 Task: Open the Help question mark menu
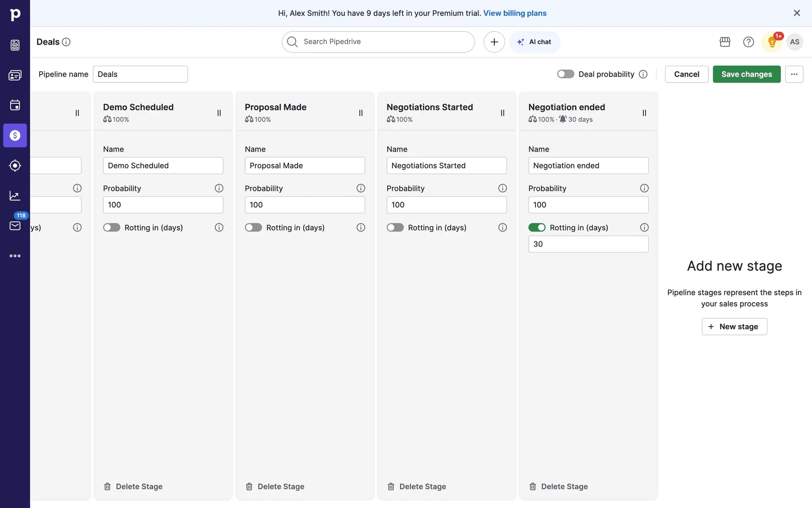coord(748,42)
